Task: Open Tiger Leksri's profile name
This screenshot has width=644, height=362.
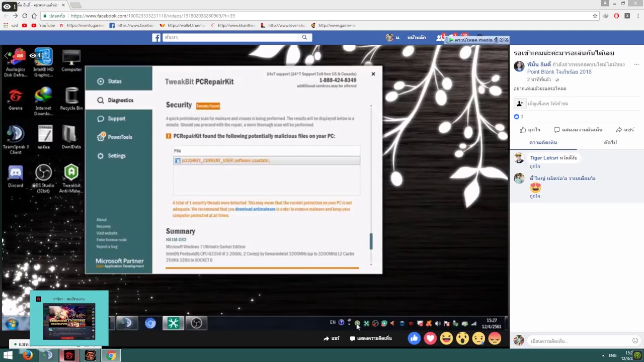Action: (x=544, y=158)
